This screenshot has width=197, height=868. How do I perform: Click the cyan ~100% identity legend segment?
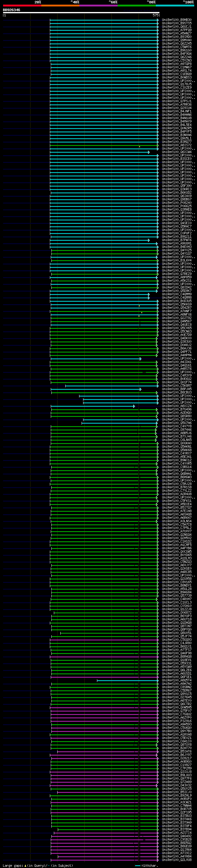pos(175,6)
